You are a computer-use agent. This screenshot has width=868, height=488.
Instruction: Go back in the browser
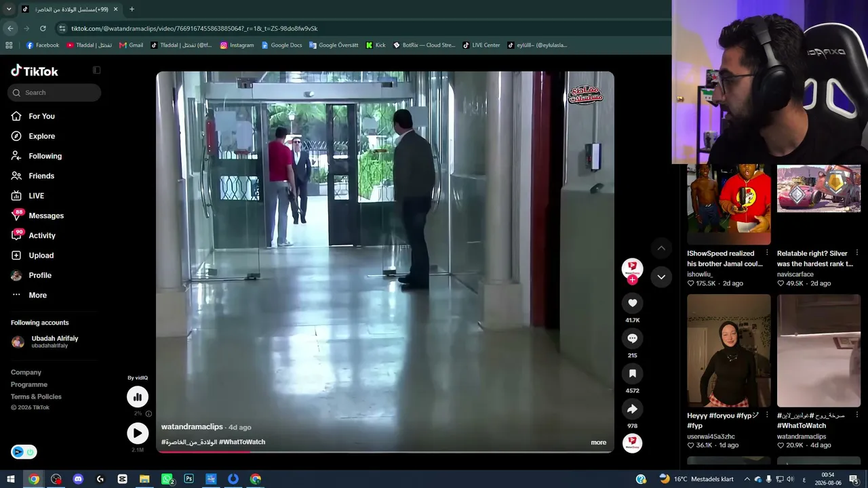[x=10, y=28]
